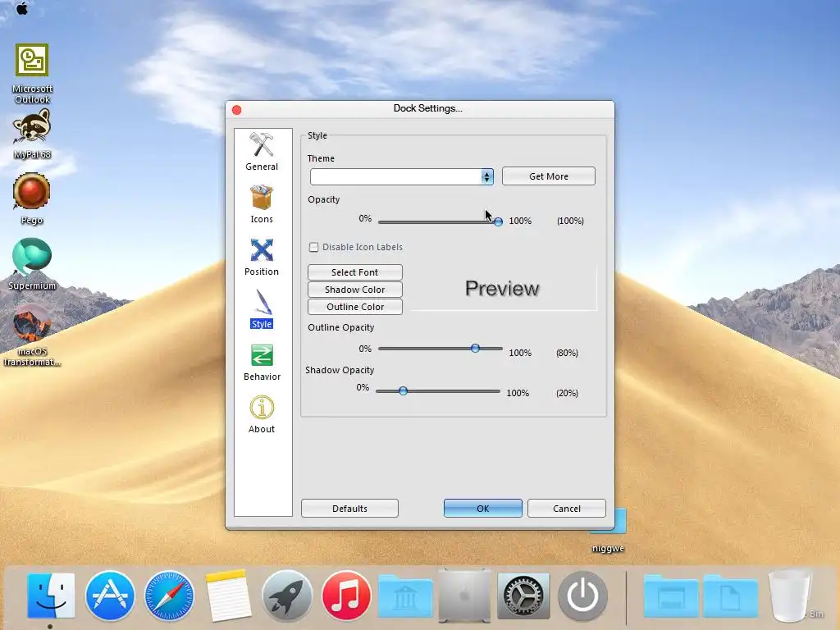
Task: Click the Select Font button
Action: [x=354, y=272]
